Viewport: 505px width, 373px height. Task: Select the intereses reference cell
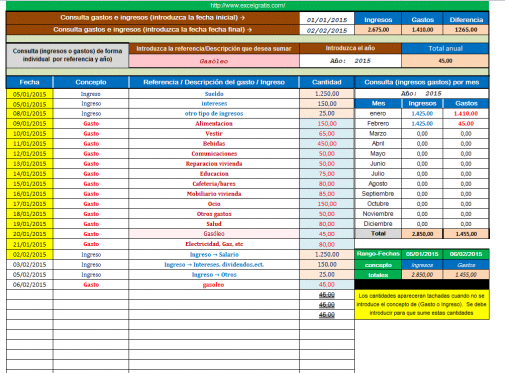coord(214,104)
